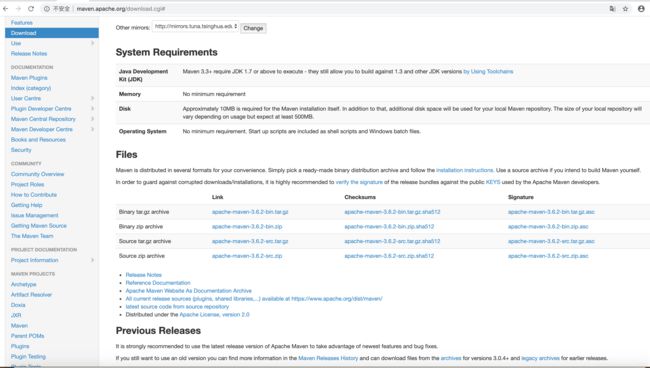The image size is (650, 368).
Task: Expand the User Centre sidebar arrow
Action: (x=92, y=98)
